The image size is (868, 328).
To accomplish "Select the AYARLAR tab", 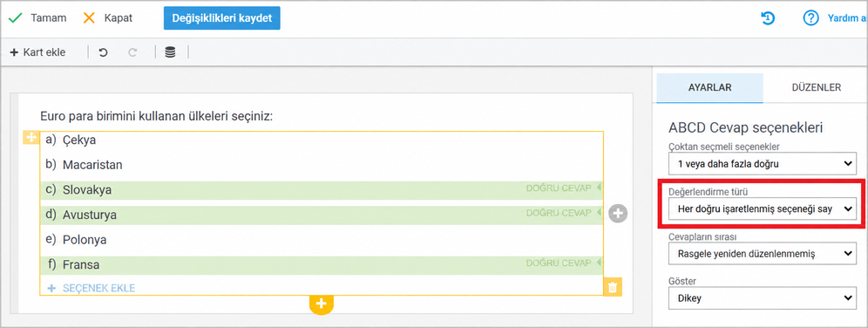I will (x=709, y=87).
